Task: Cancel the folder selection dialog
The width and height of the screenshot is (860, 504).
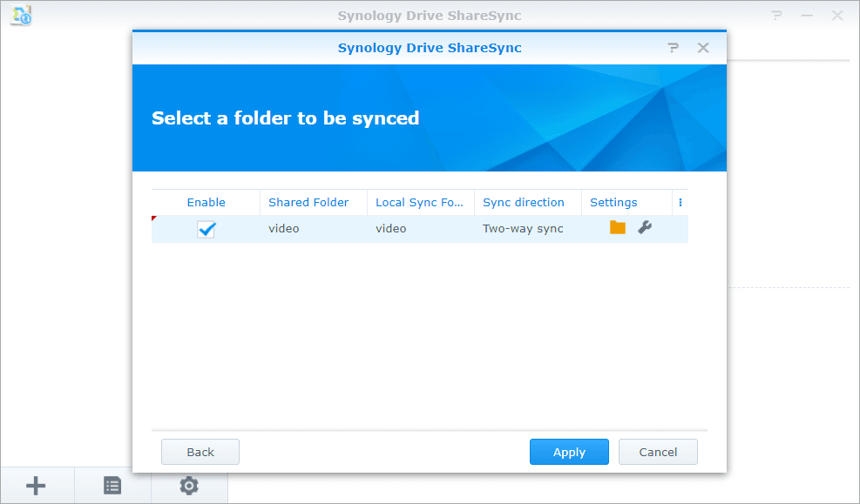Action: click(658, 452)
